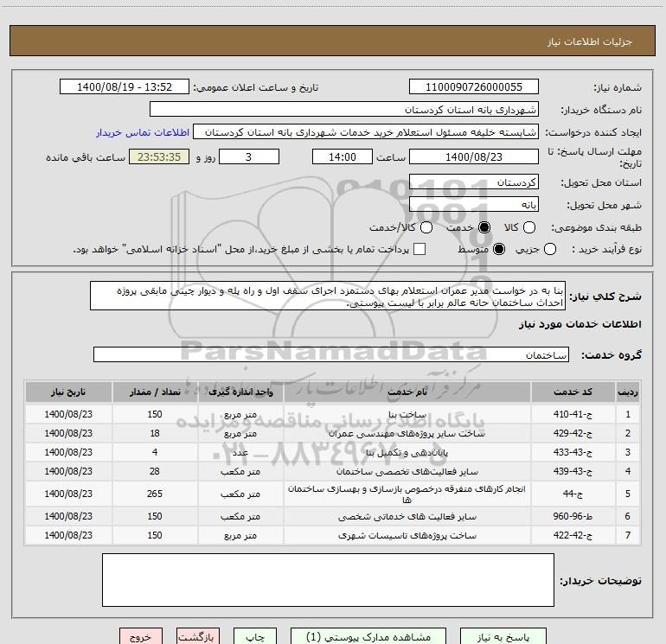The width and height of the screenshot is (666, 644).
Task: Select the خدمت radio button
Action: [x=484, y=227]
